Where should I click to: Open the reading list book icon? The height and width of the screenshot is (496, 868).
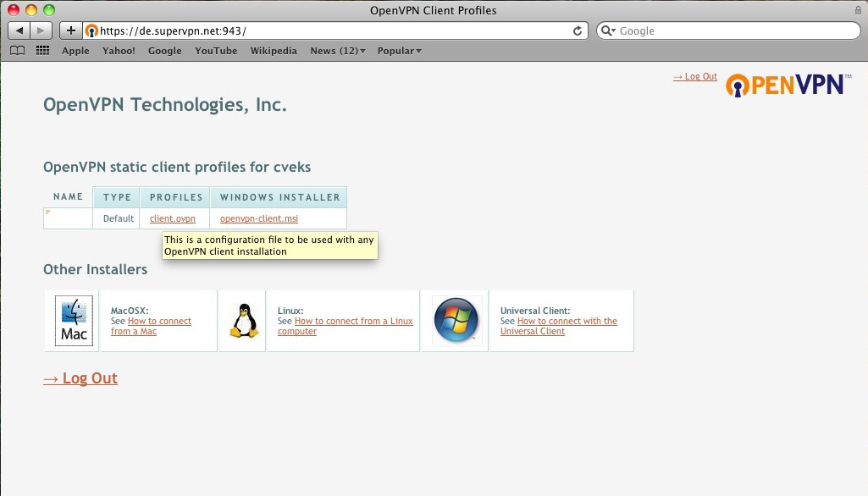tap(18, 51)
